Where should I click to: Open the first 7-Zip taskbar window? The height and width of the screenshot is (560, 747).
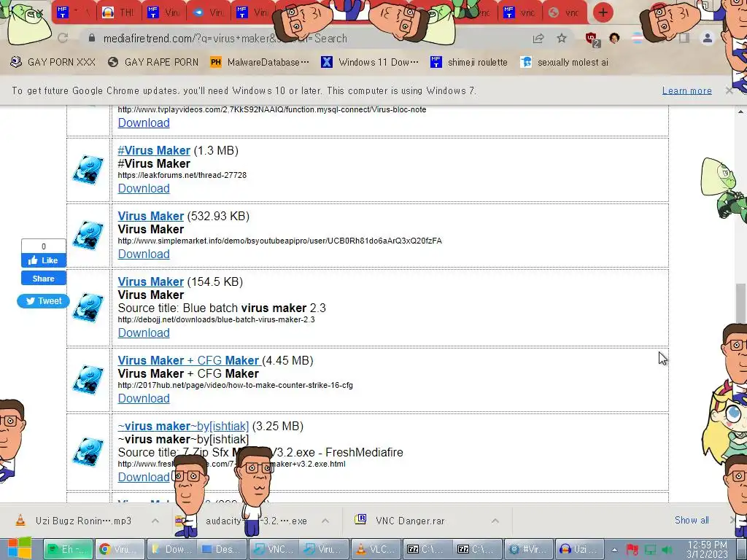click(x=427, y=549)
